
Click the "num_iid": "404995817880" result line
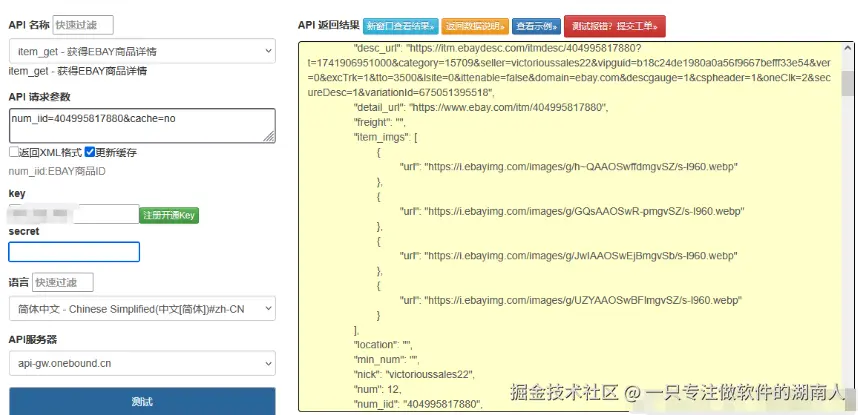click(419, 405)
